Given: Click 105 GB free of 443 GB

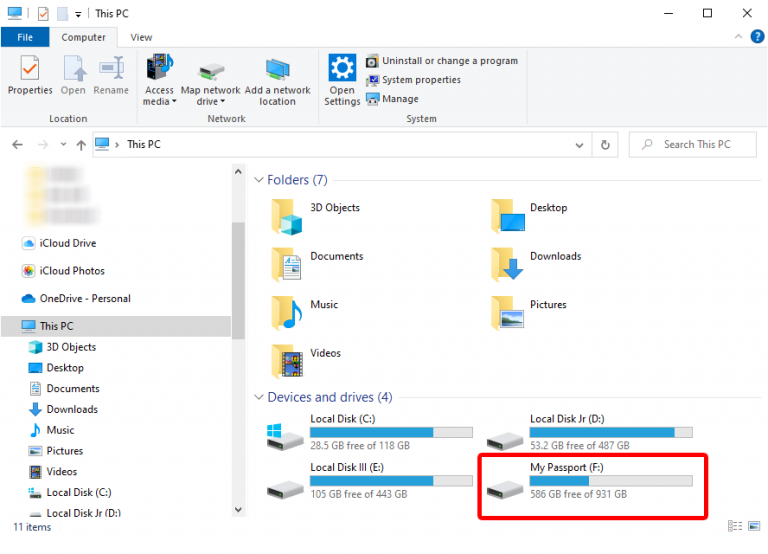Looking at the screenshot, I should 359,494.
